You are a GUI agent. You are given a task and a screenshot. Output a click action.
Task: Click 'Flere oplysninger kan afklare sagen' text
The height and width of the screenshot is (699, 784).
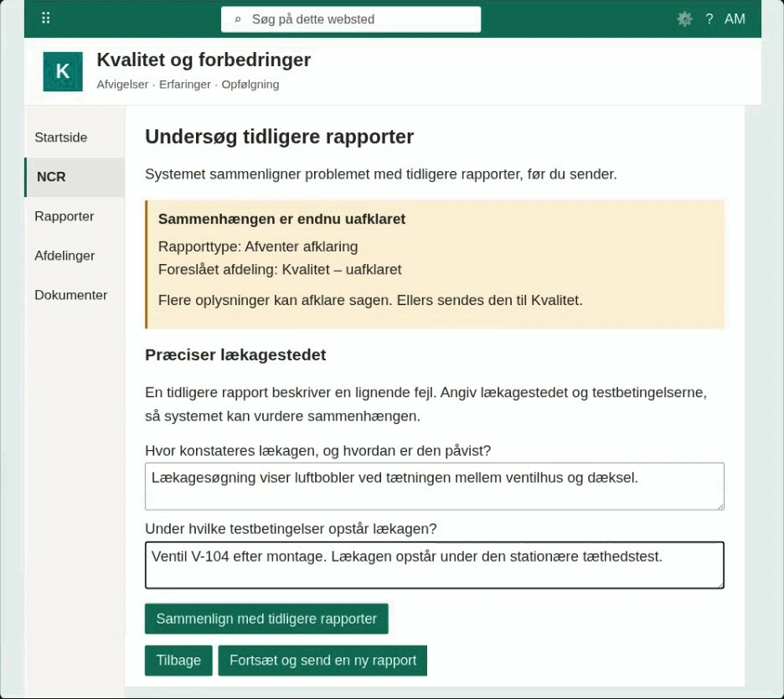370,300
